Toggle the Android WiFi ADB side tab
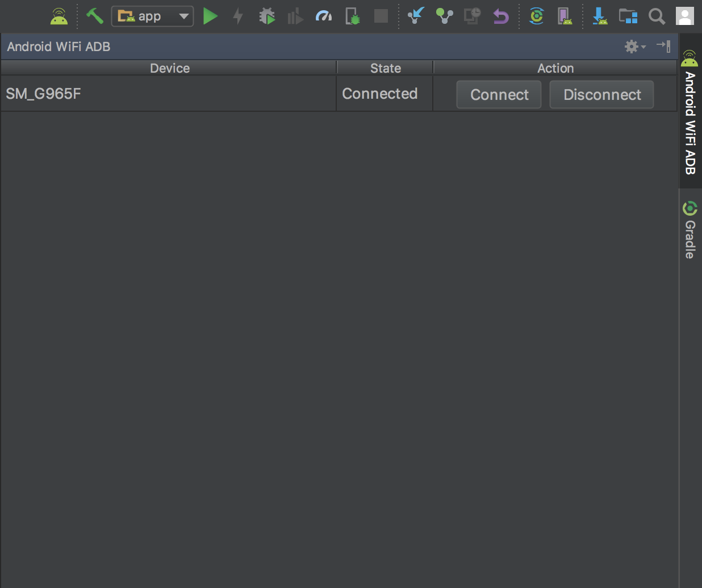This screenshot has height=588, width=702. [690, 111]
